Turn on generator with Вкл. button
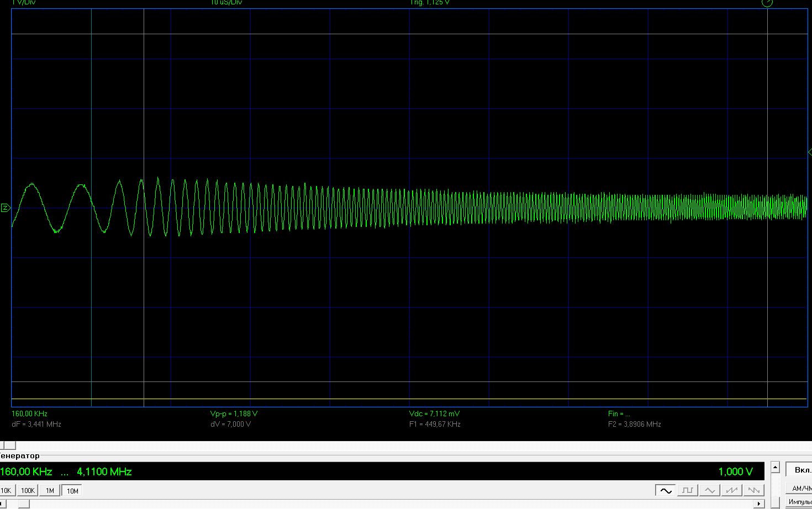 800,470
